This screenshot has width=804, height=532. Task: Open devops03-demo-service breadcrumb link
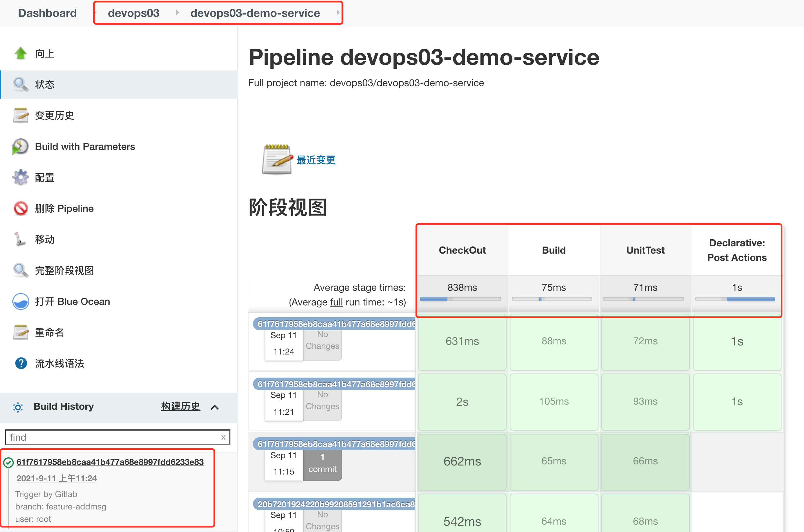255,13
